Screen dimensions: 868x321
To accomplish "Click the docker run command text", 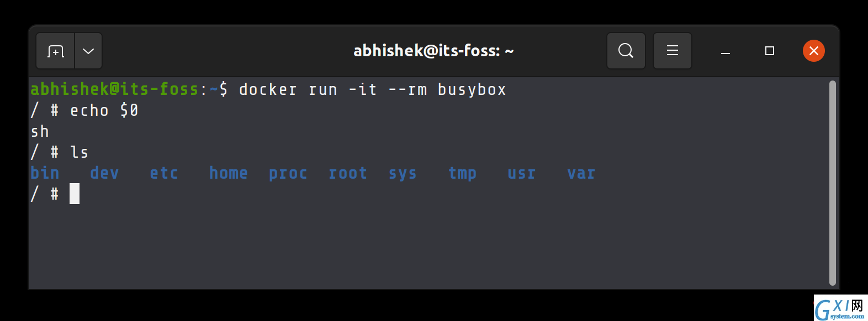I will [x=372, y=89].
